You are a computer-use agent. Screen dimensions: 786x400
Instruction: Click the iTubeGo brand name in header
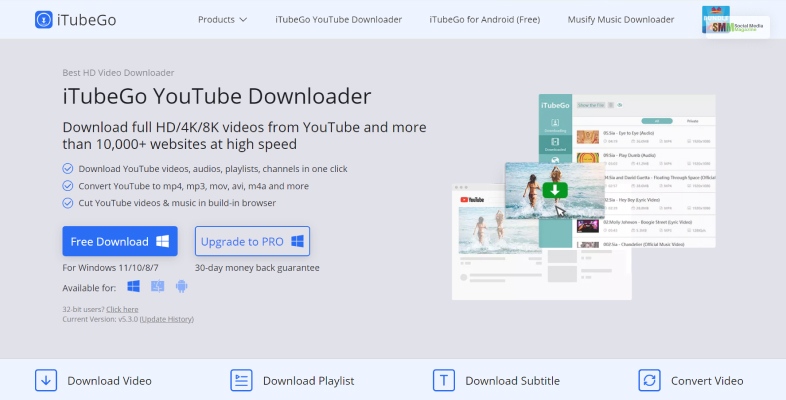[x=86, y=20]
